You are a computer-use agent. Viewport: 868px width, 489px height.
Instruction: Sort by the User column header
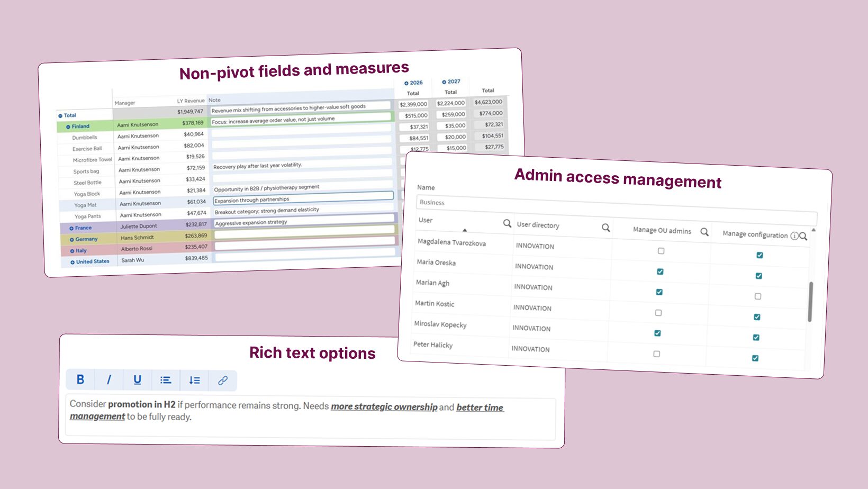(426, 220)
